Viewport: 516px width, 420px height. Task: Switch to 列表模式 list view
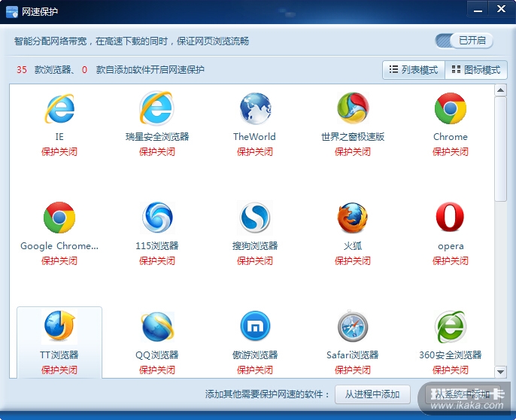pos(414,70)
